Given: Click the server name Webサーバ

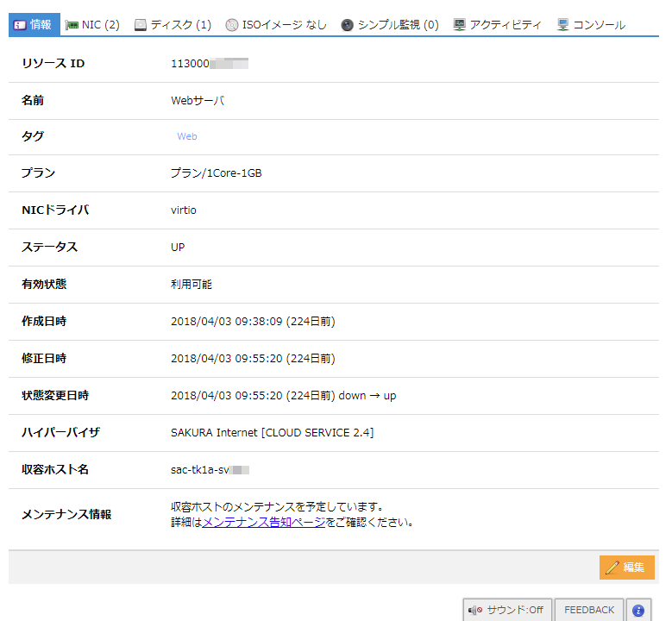Looking at the screenshot, I should tap(198, 100).
